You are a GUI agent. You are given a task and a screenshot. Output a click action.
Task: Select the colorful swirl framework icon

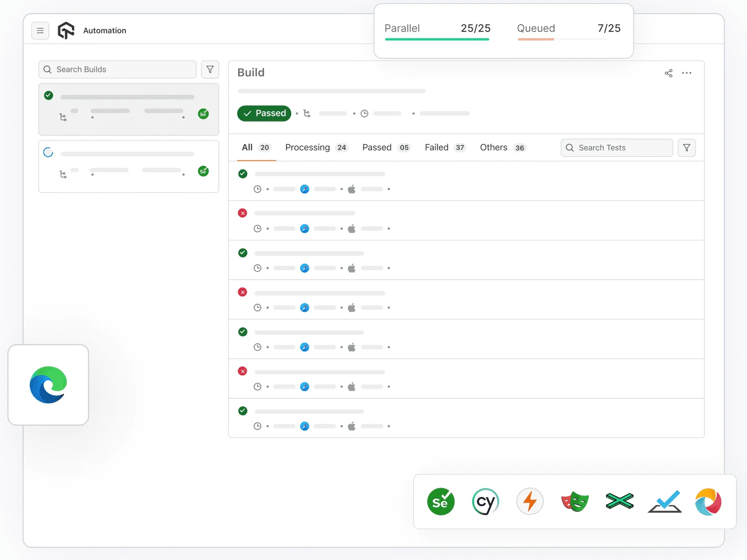click(x=708, y=501)
